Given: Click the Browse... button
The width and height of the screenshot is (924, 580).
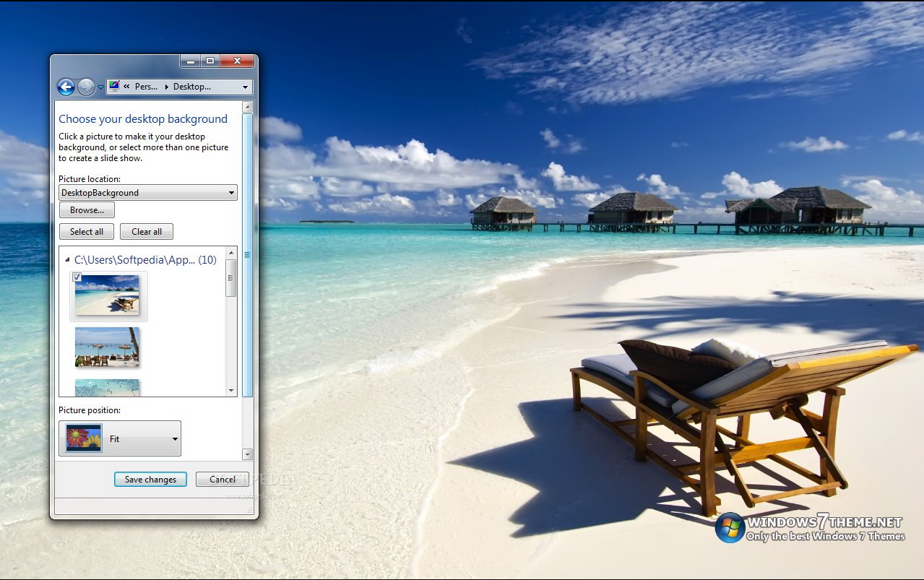Looking at the screenshot, I should [x=87, y=210].
